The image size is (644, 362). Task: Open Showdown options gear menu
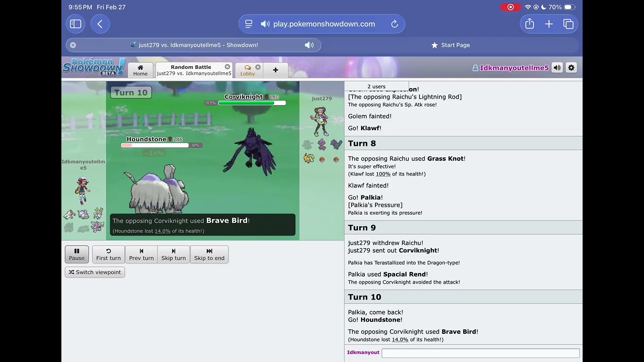(x=571, y=67)
